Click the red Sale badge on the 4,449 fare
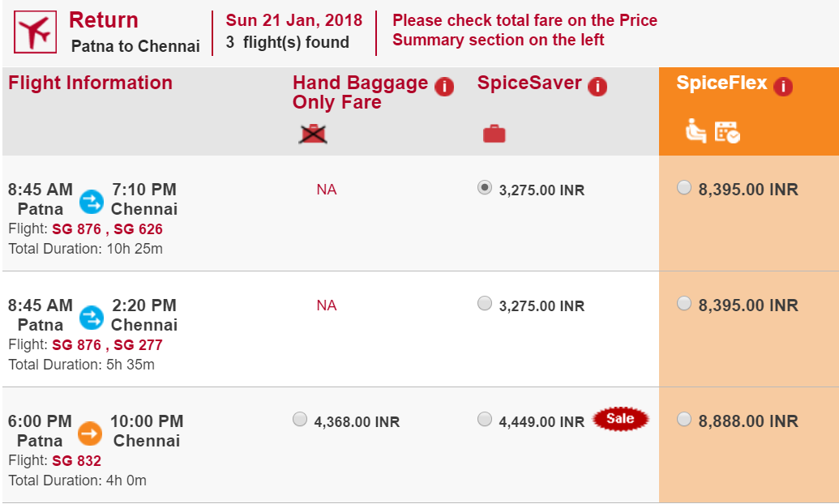Viewport: 839px width, 504px height. pyautogui.click(x=620, y=420)
